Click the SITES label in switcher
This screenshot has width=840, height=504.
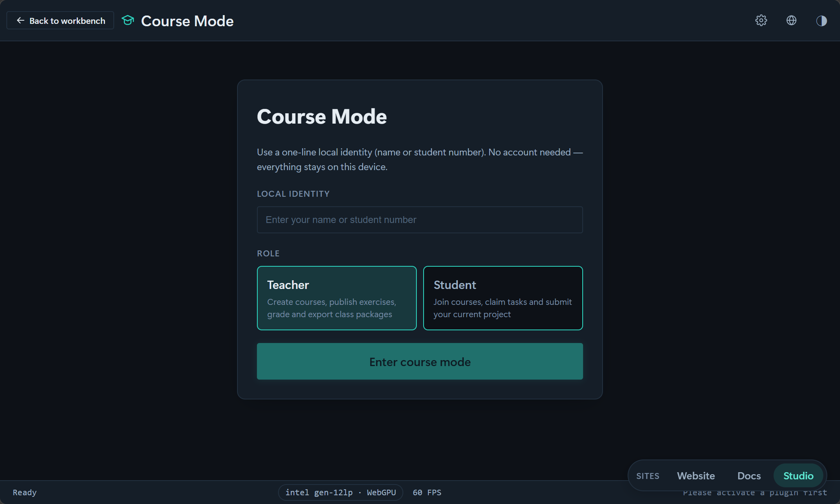click(647, 476)
